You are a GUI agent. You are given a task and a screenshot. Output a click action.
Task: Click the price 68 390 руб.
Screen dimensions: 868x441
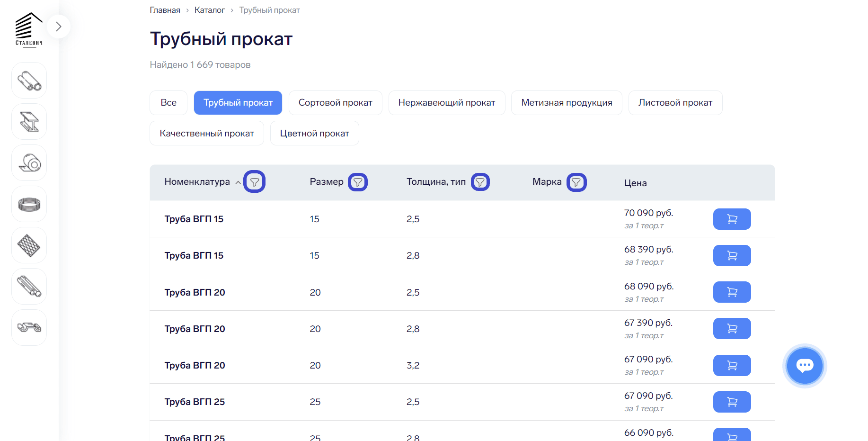coord(648,250)
